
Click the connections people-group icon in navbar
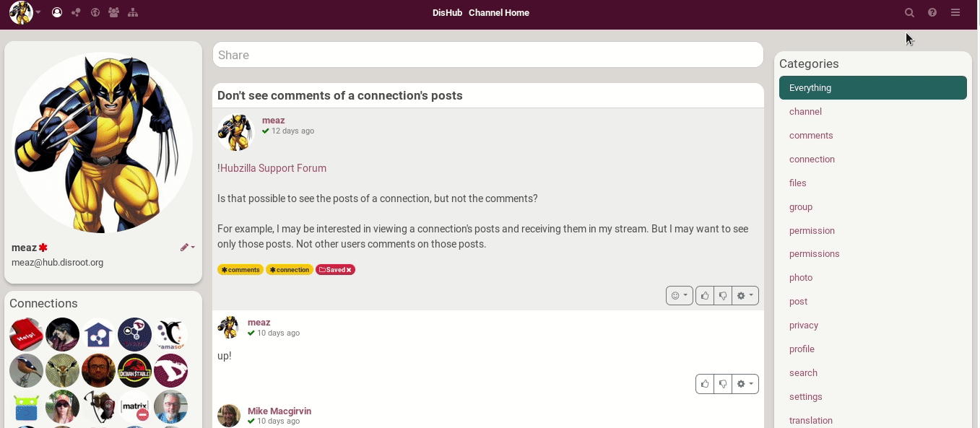click(x=113, y=13)
